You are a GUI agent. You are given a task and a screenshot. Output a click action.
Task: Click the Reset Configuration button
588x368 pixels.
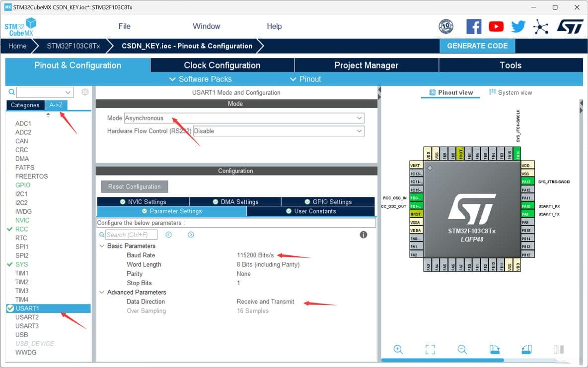pos(134,186)
